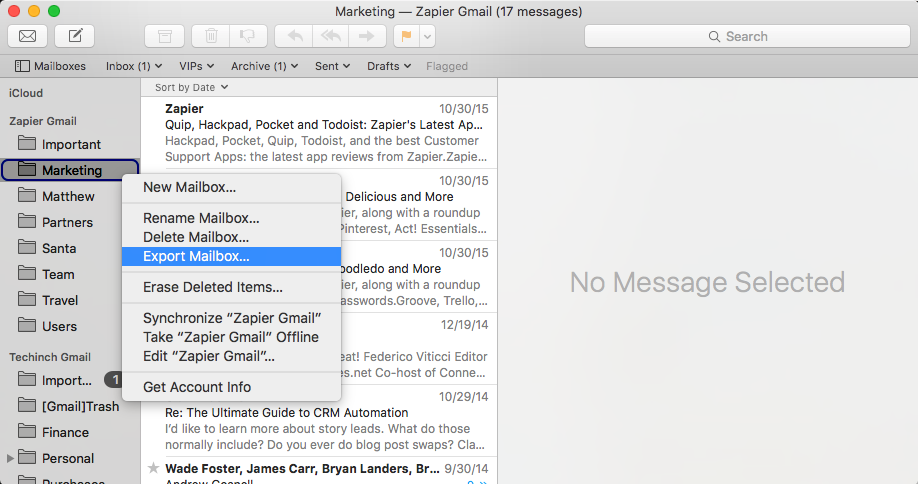The width and height of the screenshot is (918, 484).
Task: Mark as Junk with thumbs-down icon
Action: 248,36
